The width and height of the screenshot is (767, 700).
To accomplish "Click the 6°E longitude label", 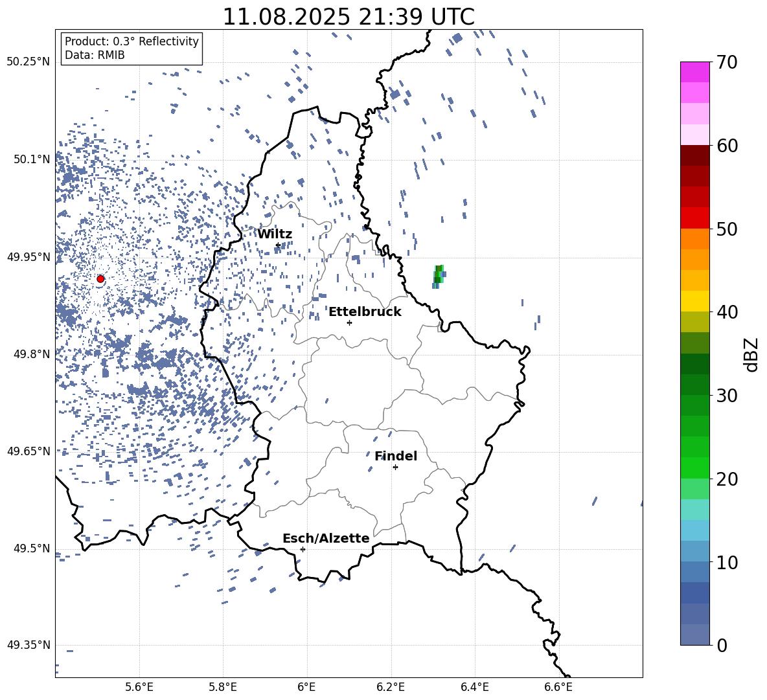I will (x=306, y=687).
